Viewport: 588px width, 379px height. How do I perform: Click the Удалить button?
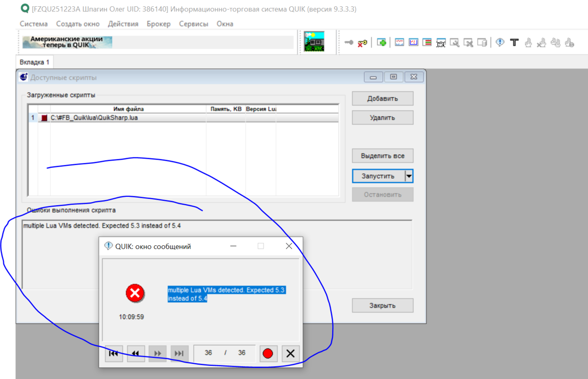[x=383, y=118]
